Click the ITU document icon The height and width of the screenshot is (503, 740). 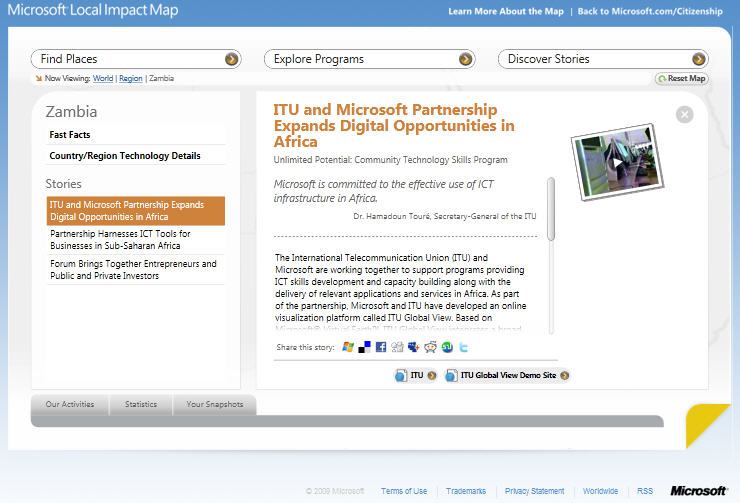(401, 376)
